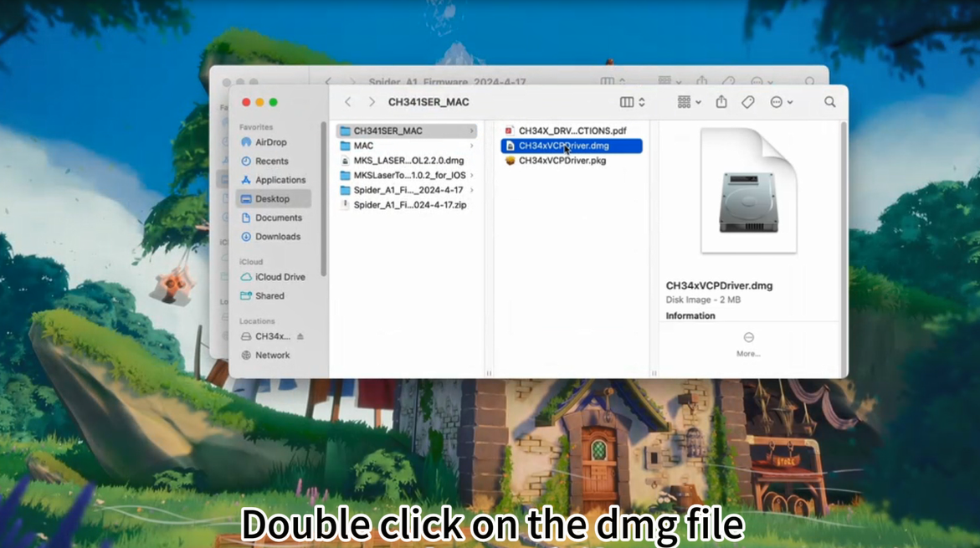Click the Information heading in preview

point(690,315)
